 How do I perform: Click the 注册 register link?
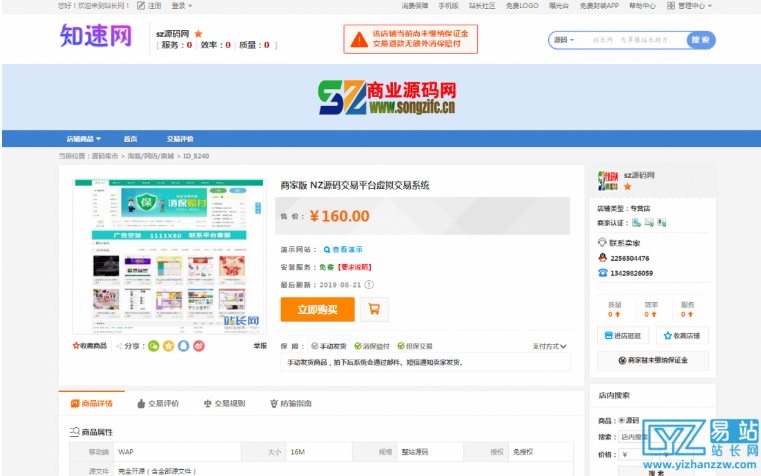point(154,5)
